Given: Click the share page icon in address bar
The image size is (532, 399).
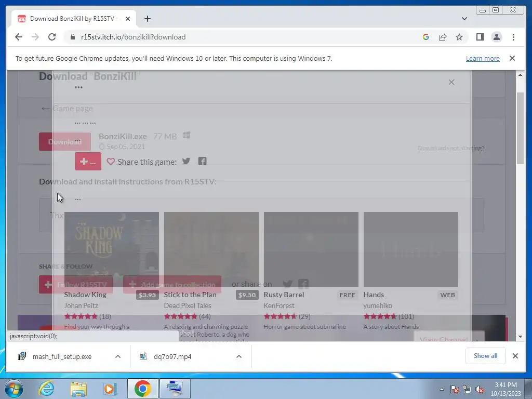Looking at the screenshot, I should tap(443, 37).
